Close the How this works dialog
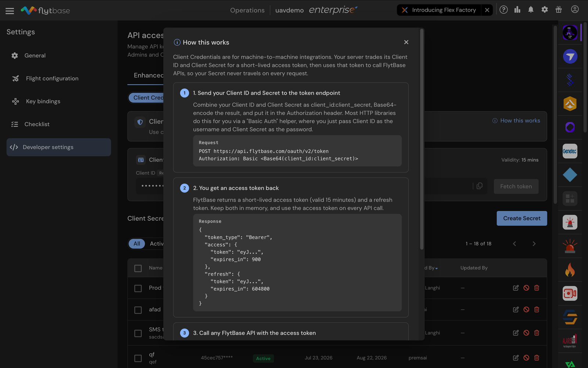This screenshot has height=368, width=588. (x=406, y=42)
